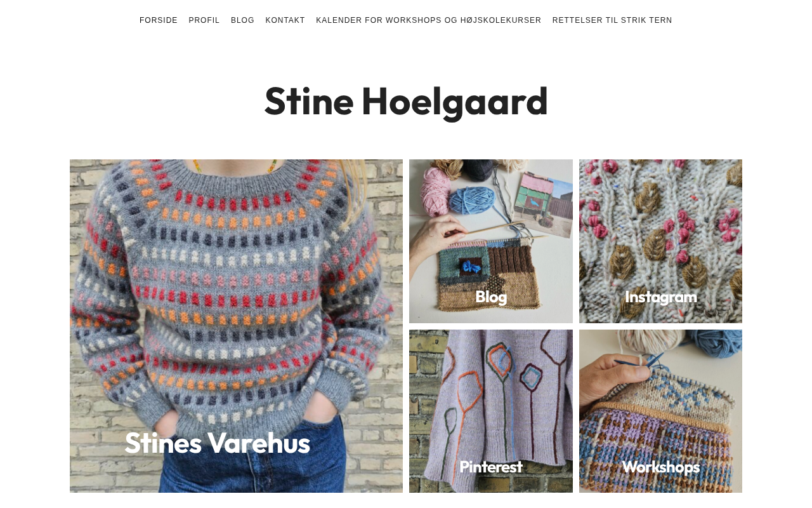812x508 pixels.
Task: Click the Blog tile caption
Action: (491, 297)
